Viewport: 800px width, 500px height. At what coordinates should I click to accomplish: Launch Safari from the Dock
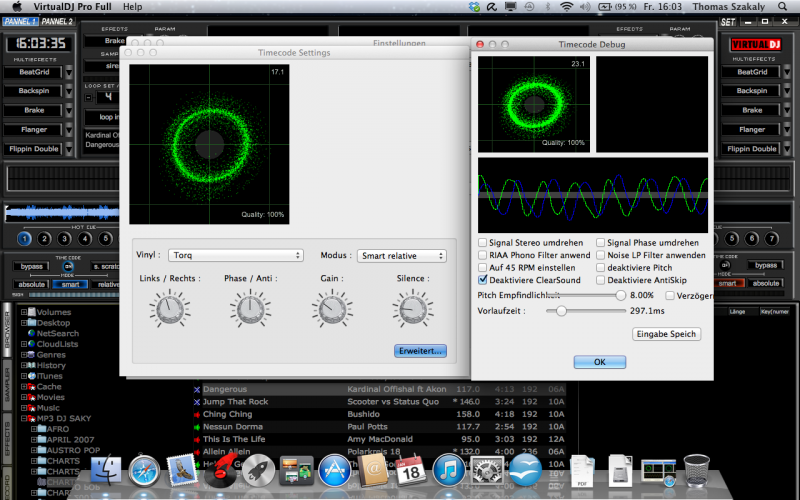[x=144, y=470]
